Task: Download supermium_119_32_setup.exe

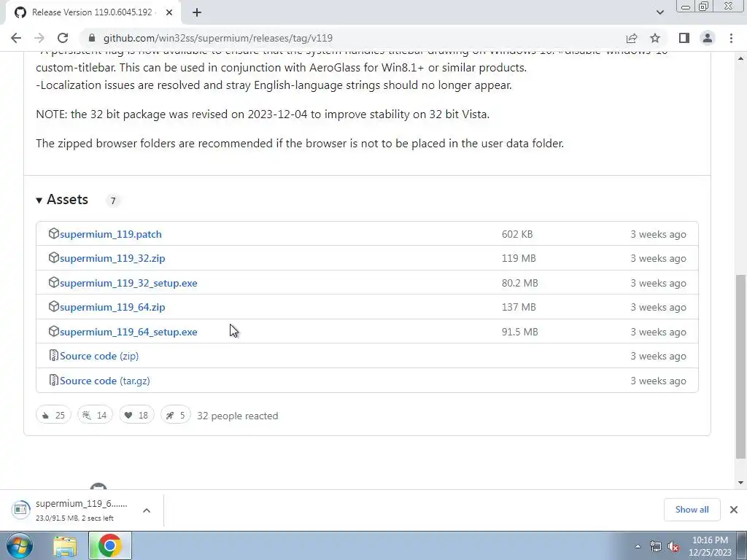Action: [x=128, y=284]
